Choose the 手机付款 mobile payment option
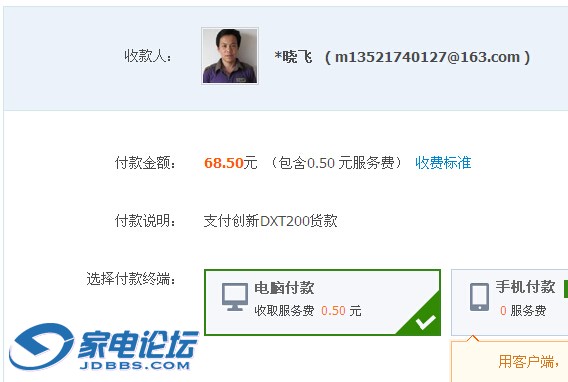Screen dimensions: 568x382 tap(510, 302)
